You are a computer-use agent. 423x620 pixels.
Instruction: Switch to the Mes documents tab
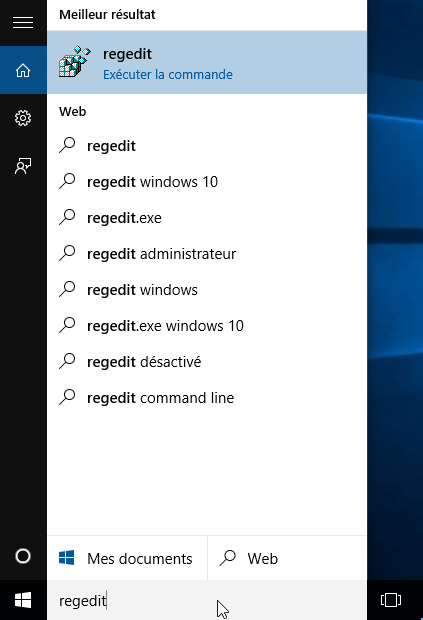click(127, 558)
